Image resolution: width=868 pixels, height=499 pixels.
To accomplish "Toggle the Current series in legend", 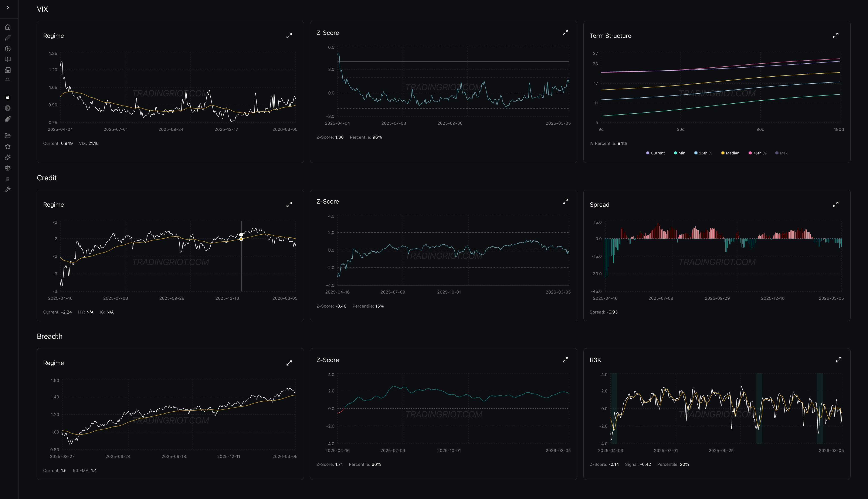I will coord(655,153).
